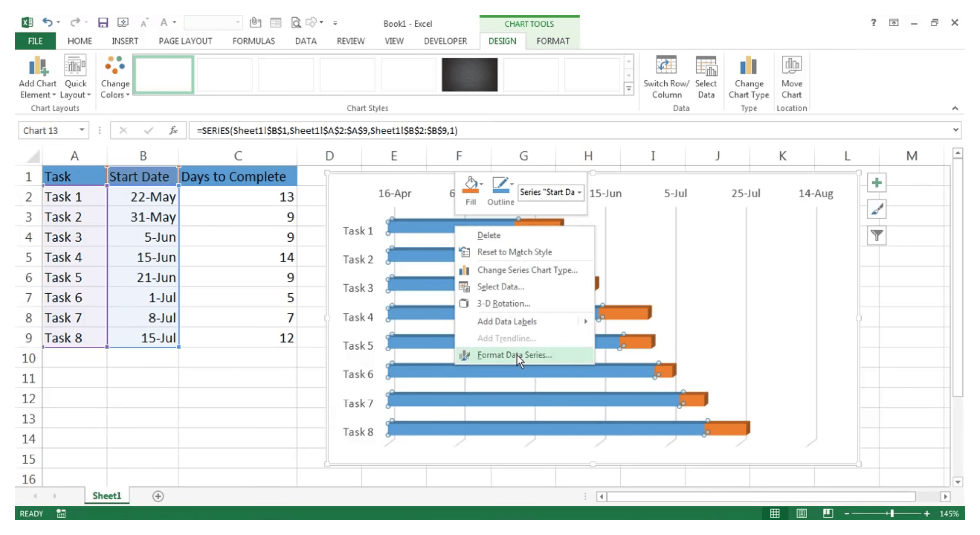Click the DESIGN ribbon tab
This screenshot has height=535, width=980.
coord(502,41)
